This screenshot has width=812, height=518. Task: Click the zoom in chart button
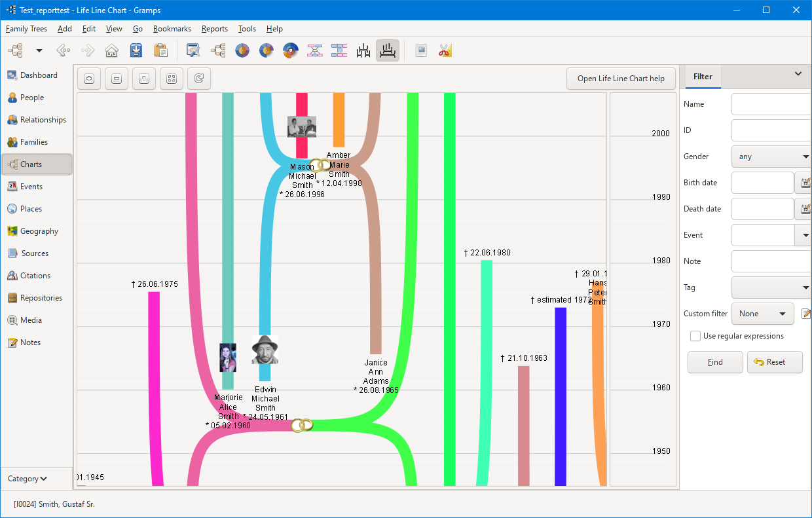point(89,79)
